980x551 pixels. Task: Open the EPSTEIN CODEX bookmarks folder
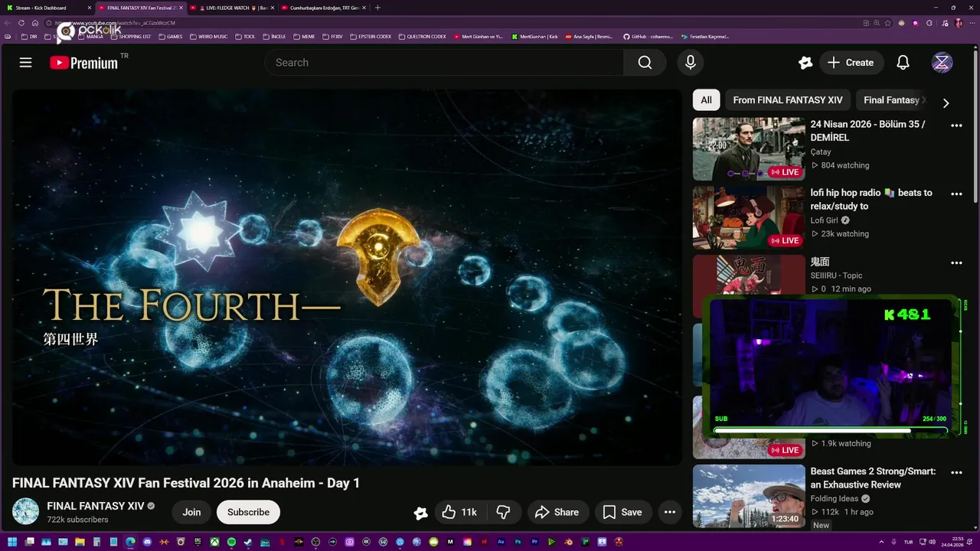pyautogui.click(x=371, y=37)
